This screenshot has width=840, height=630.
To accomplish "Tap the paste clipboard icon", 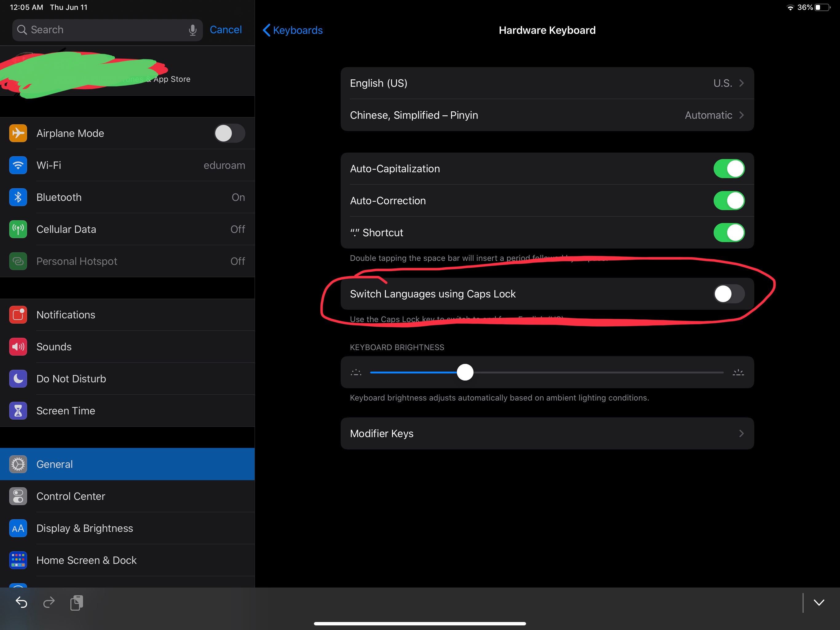I will tap(77, 603).
